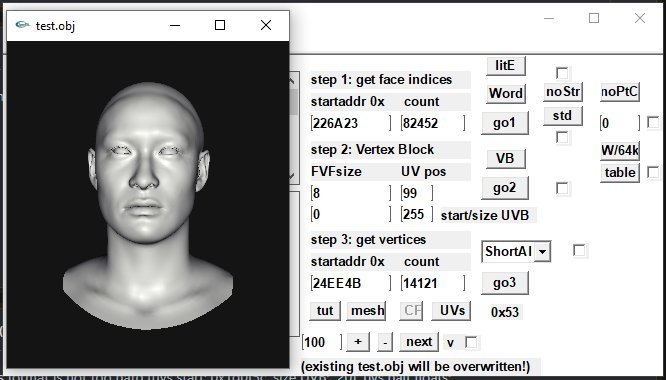Edit vertices count field 14121
The width and height of the screenshot is (666, 380).
[x=433, y=284]
